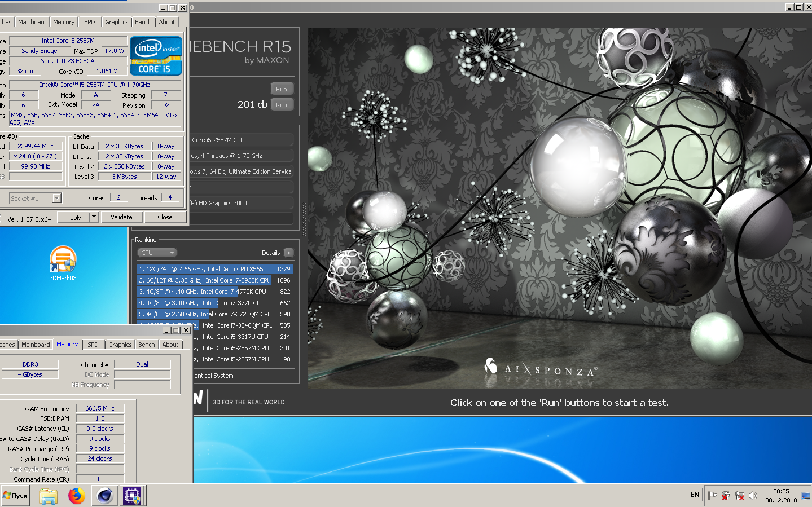Open the Socket #1 selection dropdown

tap(35, 199)
